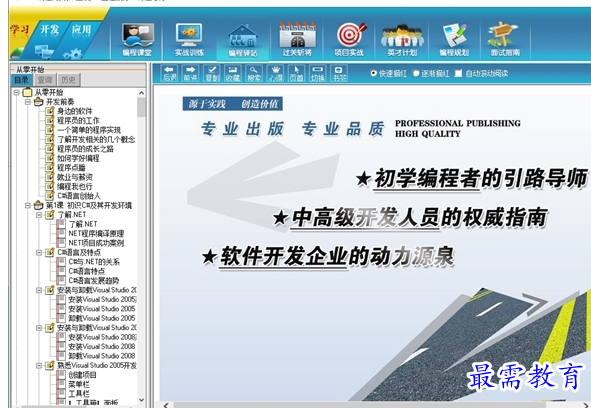Open 英才计划 people icon
The height and width of the screenshot is (408, 591).
point(402,40)
